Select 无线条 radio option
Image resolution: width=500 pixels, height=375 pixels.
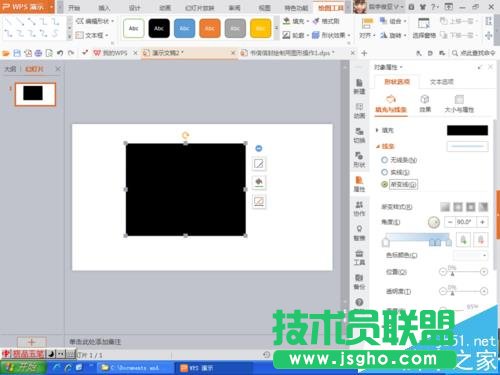coord(399,160)
